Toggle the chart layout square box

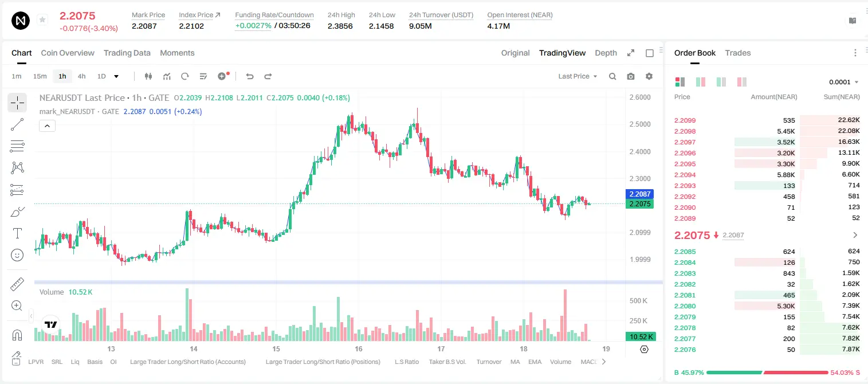click(x=650, y=53)
